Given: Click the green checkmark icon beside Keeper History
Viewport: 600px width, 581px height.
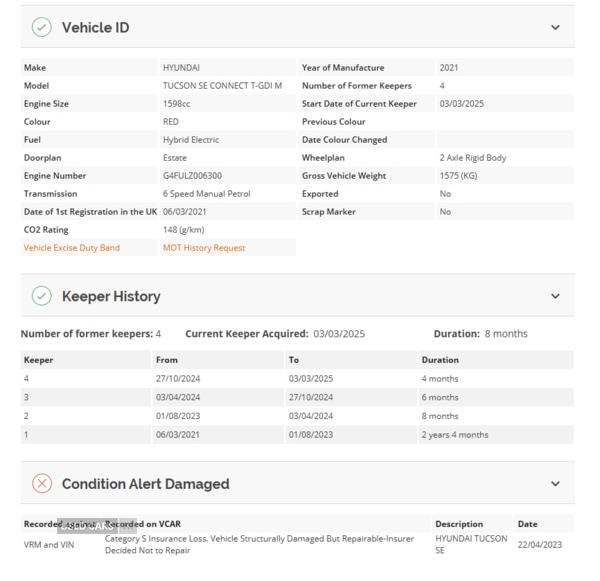Looking at the screenshot, I should [x=41, y=296].
